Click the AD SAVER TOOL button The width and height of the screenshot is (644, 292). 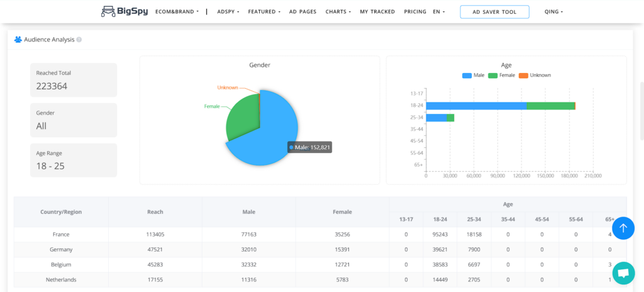(x=494, y=12)
